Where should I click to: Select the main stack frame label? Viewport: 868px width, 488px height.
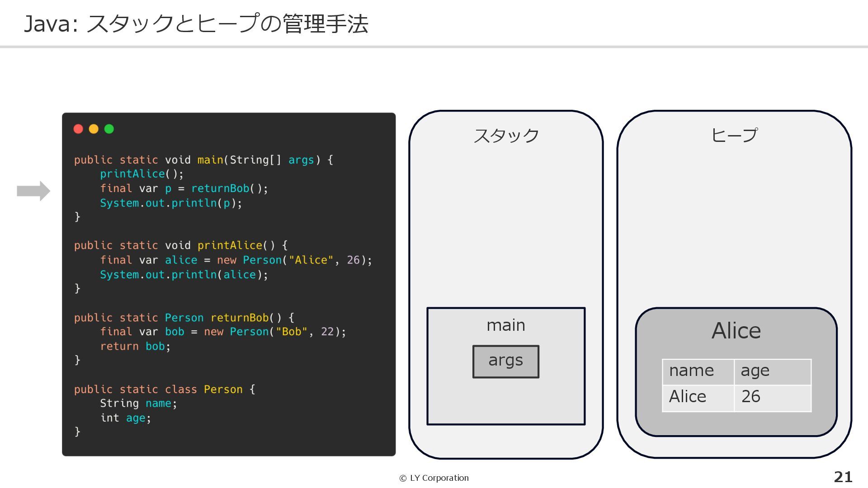pyautogui.click(x=505, y=325)
